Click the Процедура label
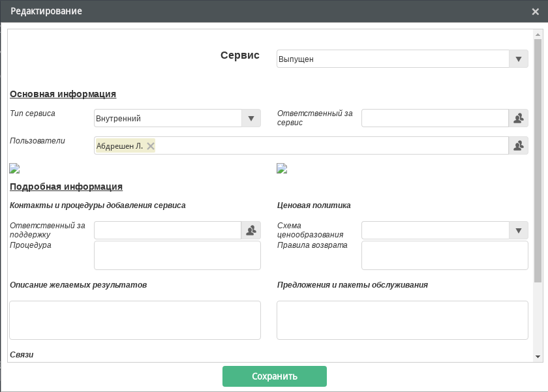Viewport: 548px width, 392px height. click(x=31, y=245)
